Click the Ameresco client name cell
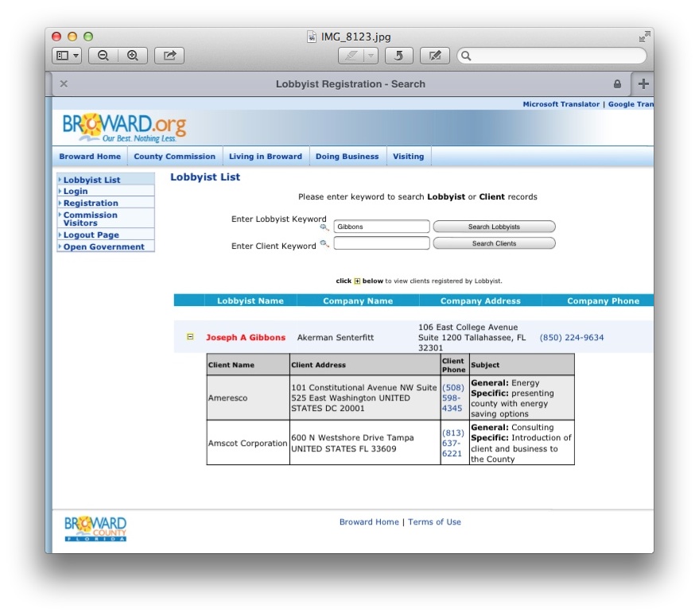699x616 pixels. click(x=248, y=397)
